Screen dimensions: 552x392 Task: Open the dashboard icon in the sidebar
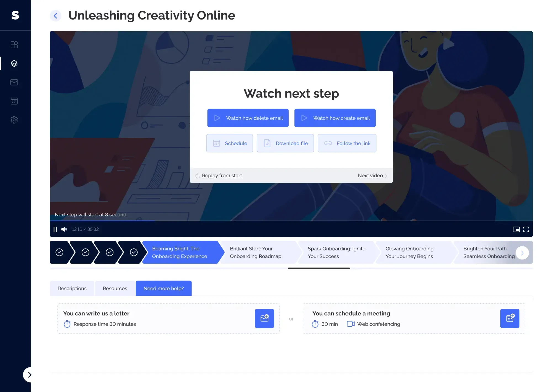(14, 45)
